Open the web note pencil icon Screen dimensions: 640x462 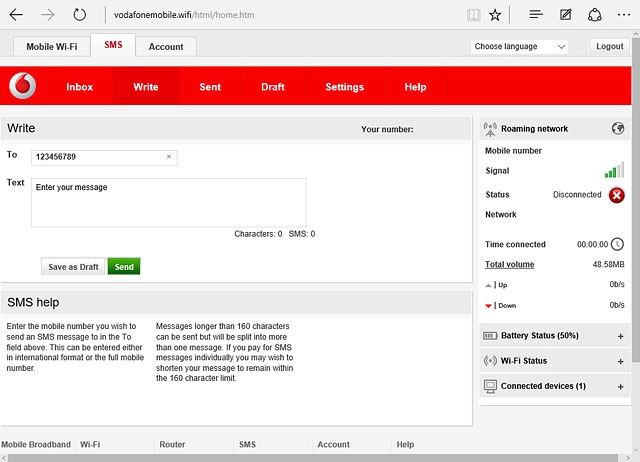(566, 15)
